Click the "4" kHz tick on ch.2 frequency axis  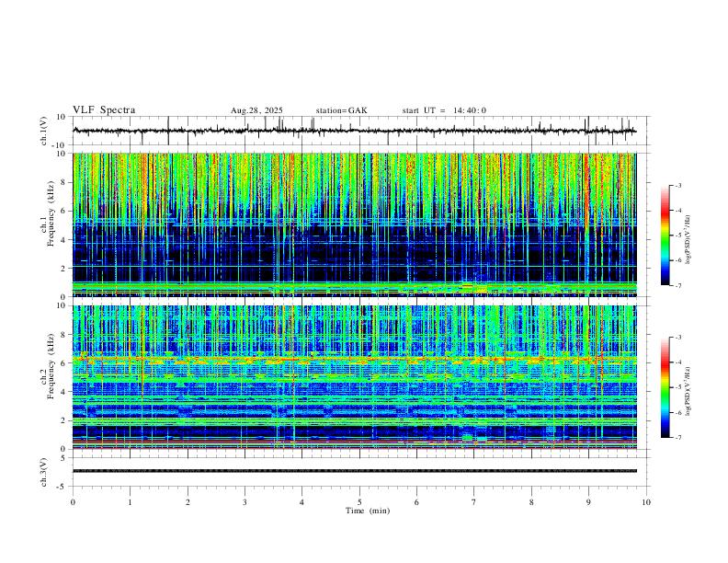coord(63,392)
